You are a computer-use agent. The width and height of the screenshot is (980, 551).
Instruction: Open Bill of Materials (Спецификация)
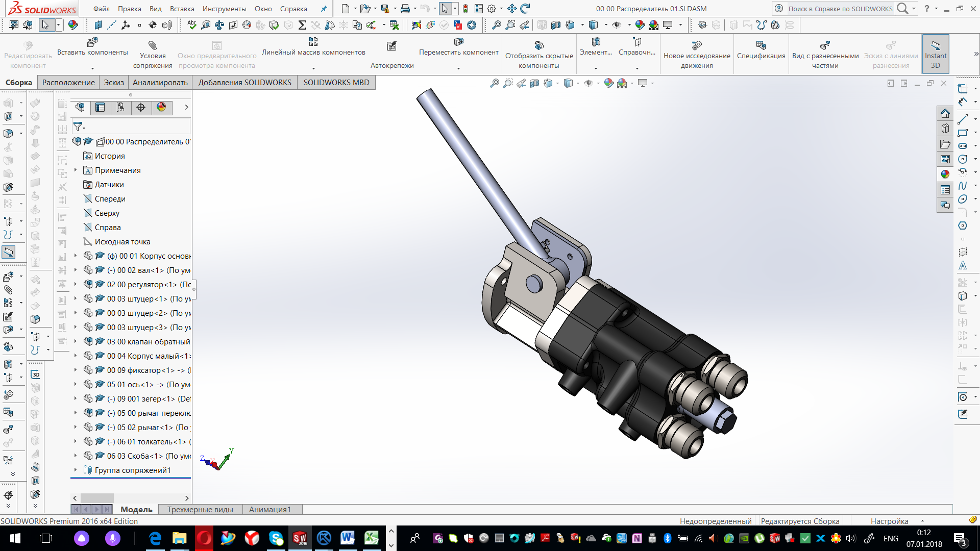coord(761,50)
